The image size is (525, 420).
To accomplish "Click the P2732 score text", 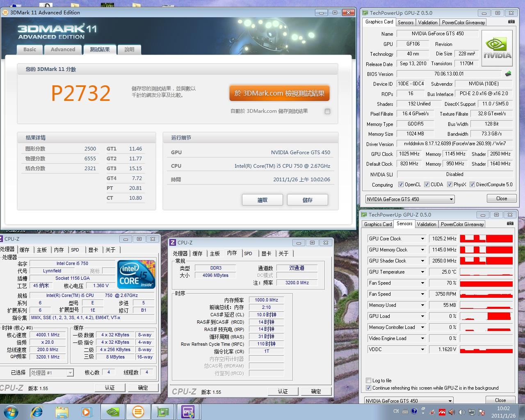I will [x=81, y=94].
